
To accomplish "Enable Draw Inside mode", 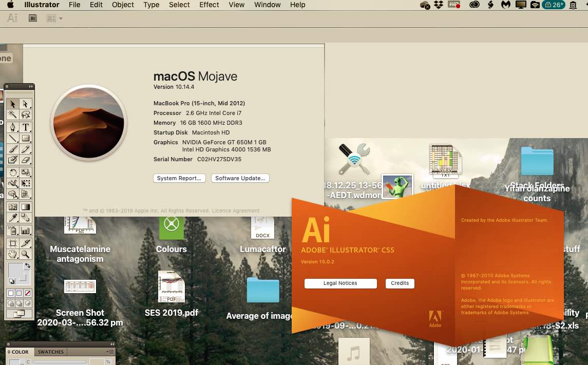I will [x=27, y=303].
